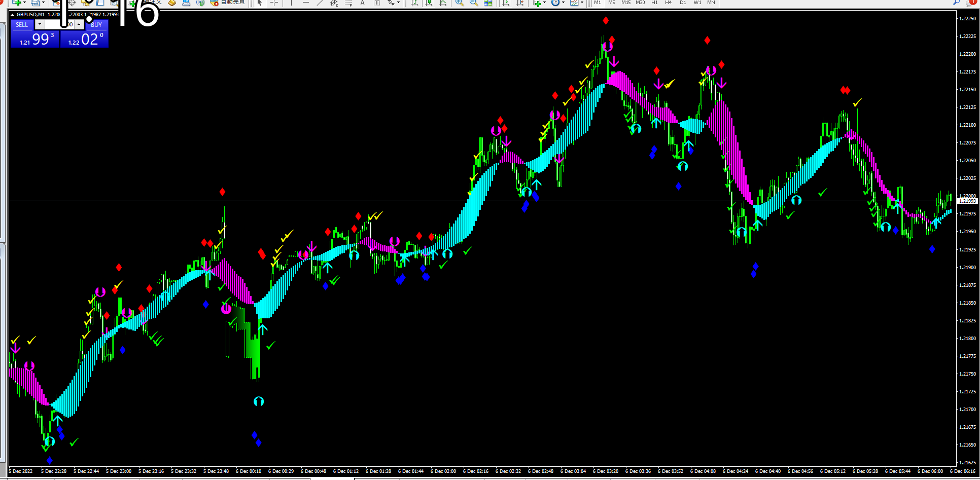Increase trade volume with the up arrow
This screenshot has width=980, height=480.
tap(80, 24)
